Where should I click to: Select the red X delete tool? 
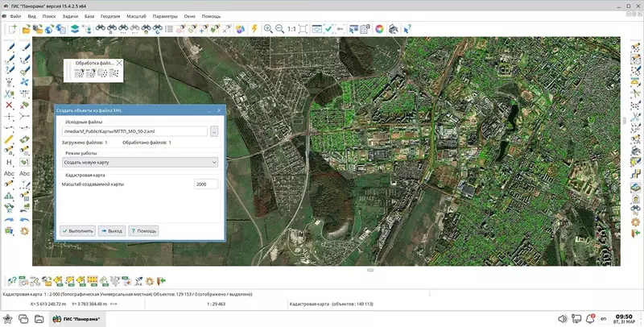click(x=9, y=105)
